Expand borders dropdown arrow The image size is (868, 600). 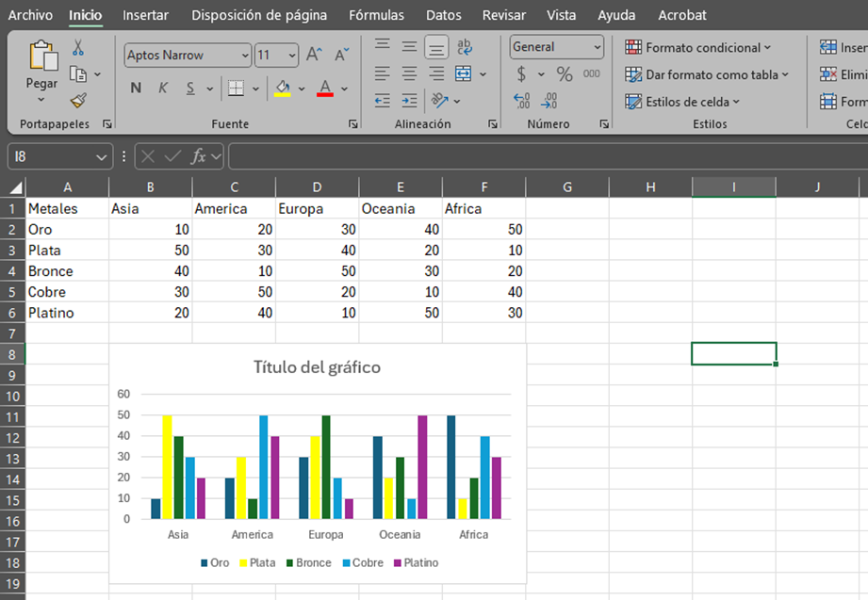coord(255,89)
